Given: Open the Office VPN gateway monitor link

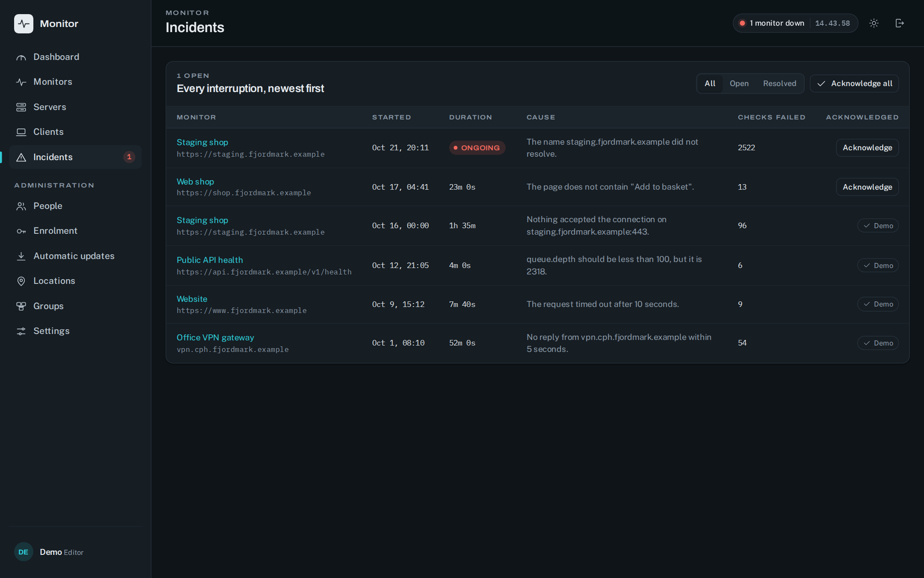Looking at the screenshot, I should (x=215, y=337).
